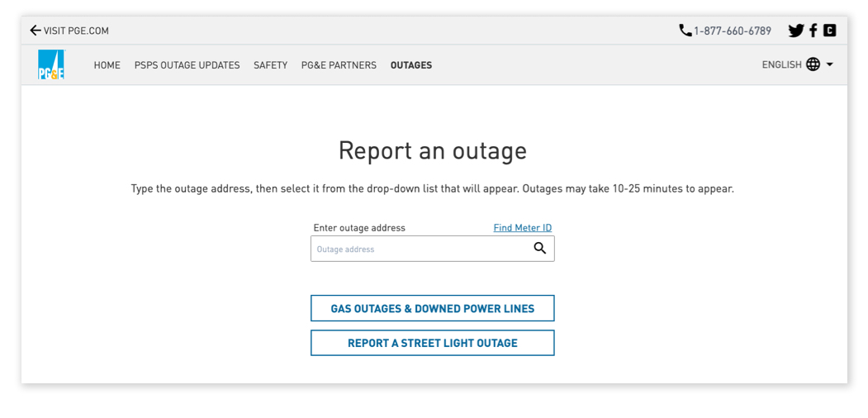Open PG&E's Twitter page via bird icon
The width and height of the screenshot is (868, 418).
pos(795,31)
